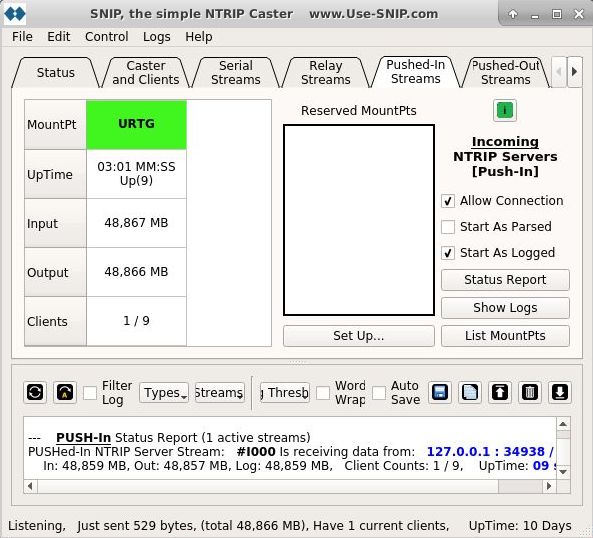Switch to the Status tab

56,73
